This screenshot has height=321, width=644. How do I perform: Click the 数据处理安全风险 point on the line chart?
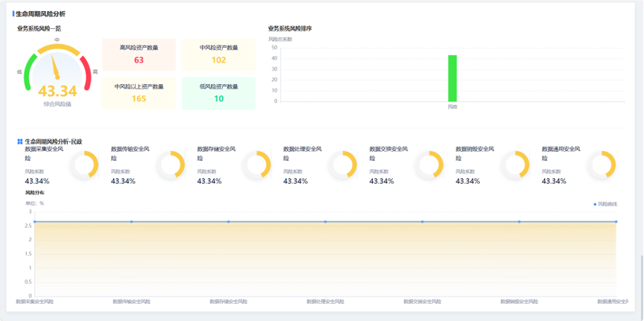325,221
